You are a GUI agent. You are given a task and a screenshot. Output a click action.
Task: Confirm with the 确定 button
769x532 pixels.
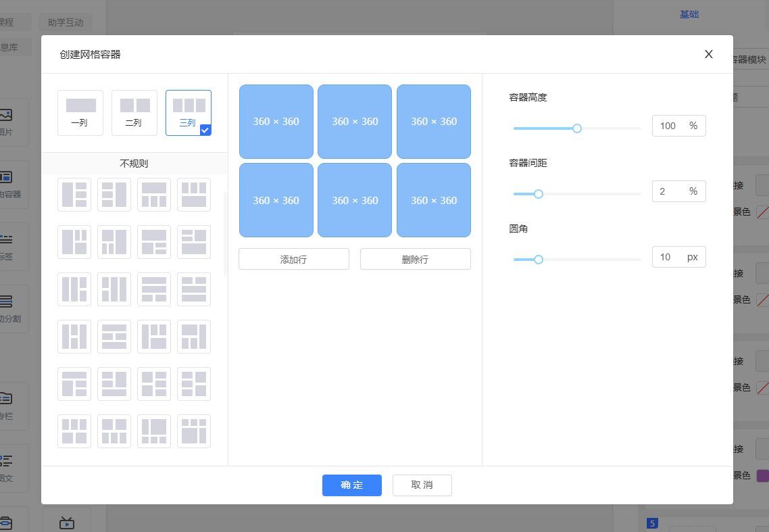[351, 485]
